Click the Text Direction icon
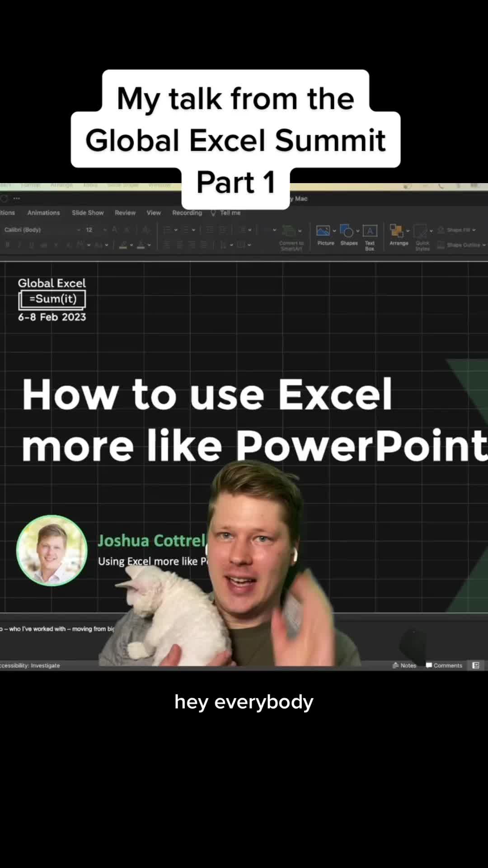Viewport: 488px width, 868px height. coord(223,245)
